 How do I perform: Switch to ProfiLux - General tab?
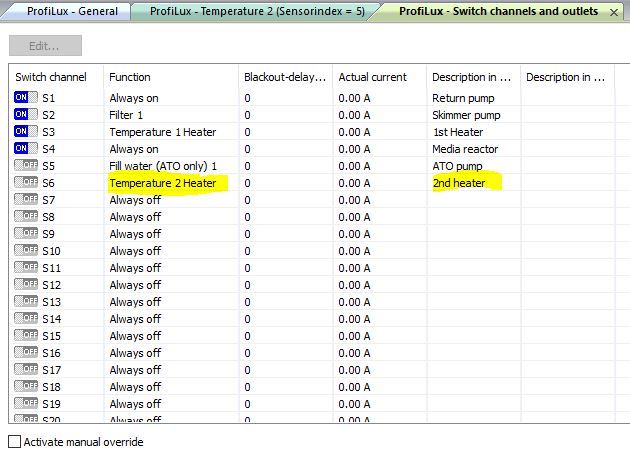coord(72,11)
